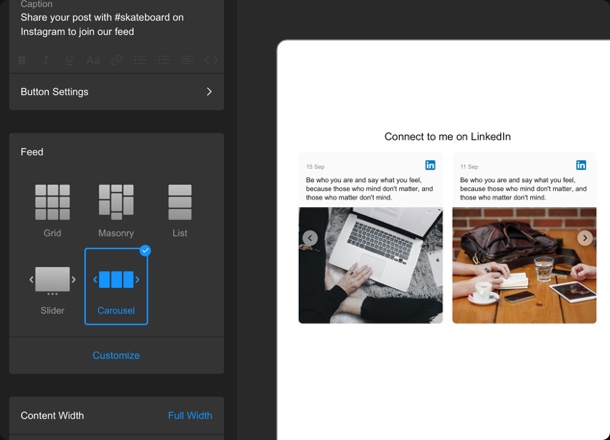Go to the previous carousel post
610x440 pixels.
click(310, 238)
